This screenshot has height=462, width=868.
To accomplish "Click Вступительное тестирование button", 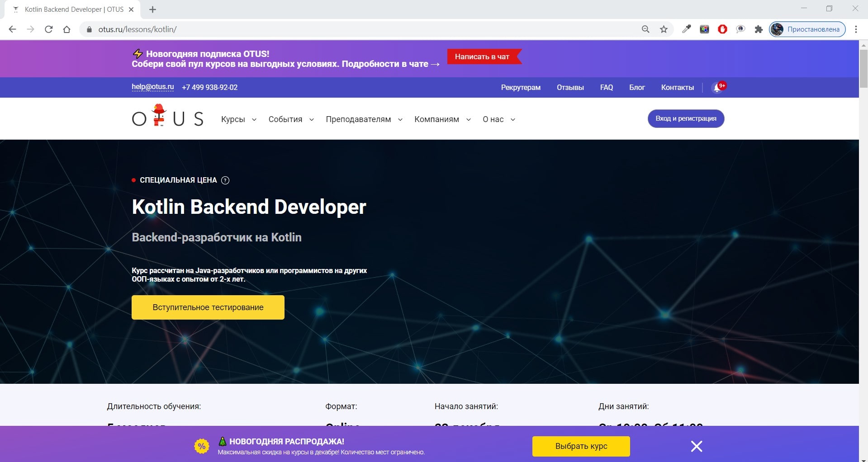I will (x=208, y=307).
